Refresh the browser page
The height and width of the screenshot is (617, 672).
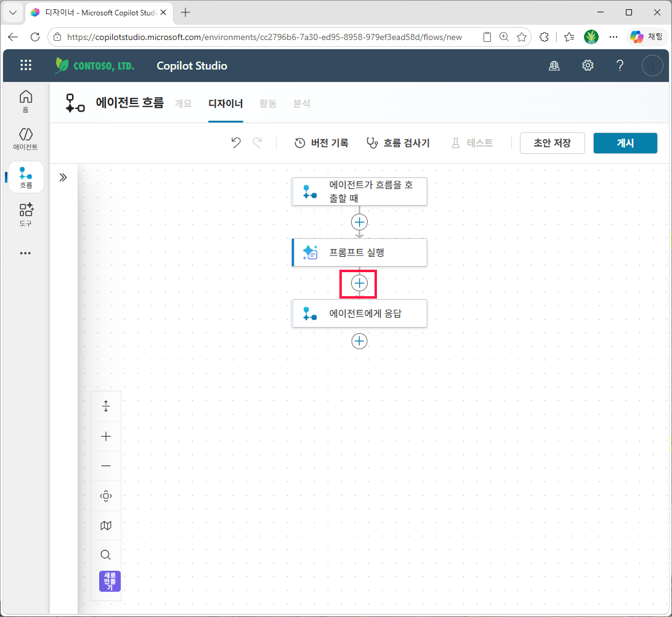[35, 37]
